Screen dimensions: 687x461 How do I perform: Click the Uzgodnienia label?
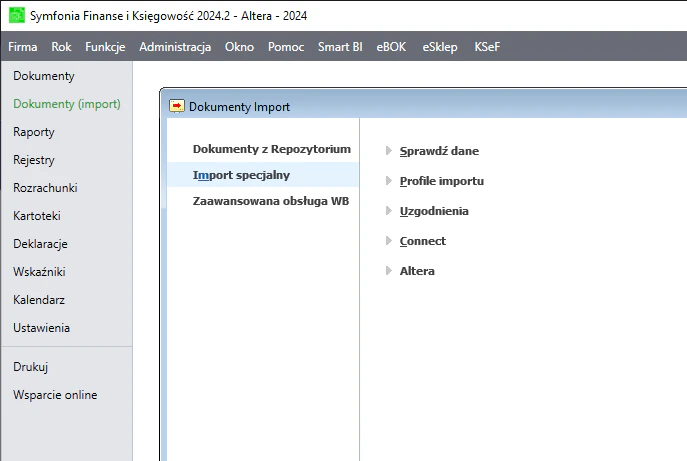click(434, 211)
